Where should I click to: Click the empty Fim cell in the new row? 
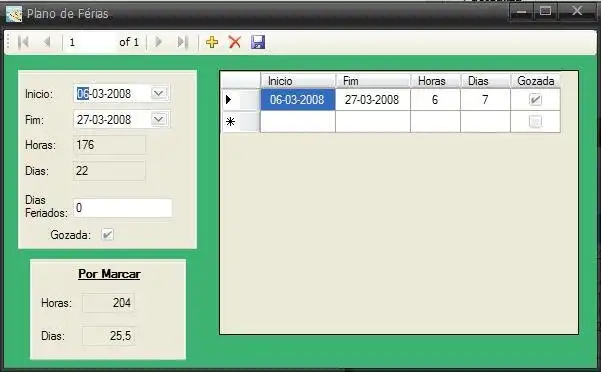click(x=373, y=122)
